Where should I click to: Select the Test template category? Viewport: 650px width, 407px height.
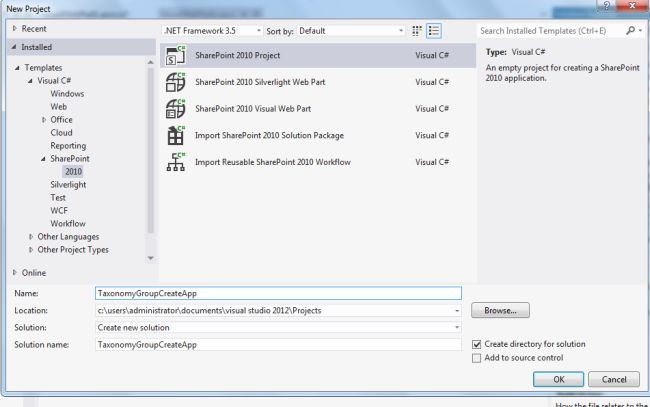(x=58, y=198)
